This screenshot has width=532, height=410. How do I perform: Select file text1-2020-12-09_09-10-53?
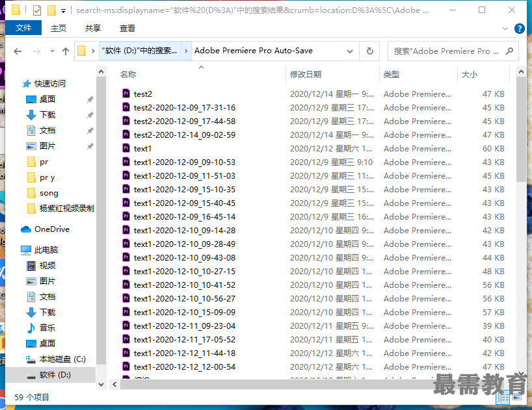click(x=184, y=162)
